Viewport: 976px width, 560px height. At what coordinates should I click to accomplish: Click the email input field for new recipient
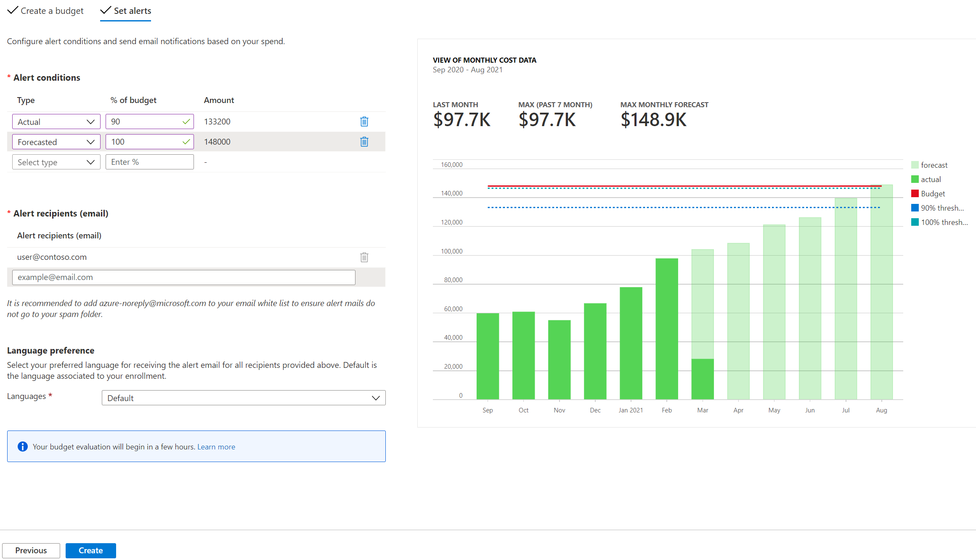183,277
